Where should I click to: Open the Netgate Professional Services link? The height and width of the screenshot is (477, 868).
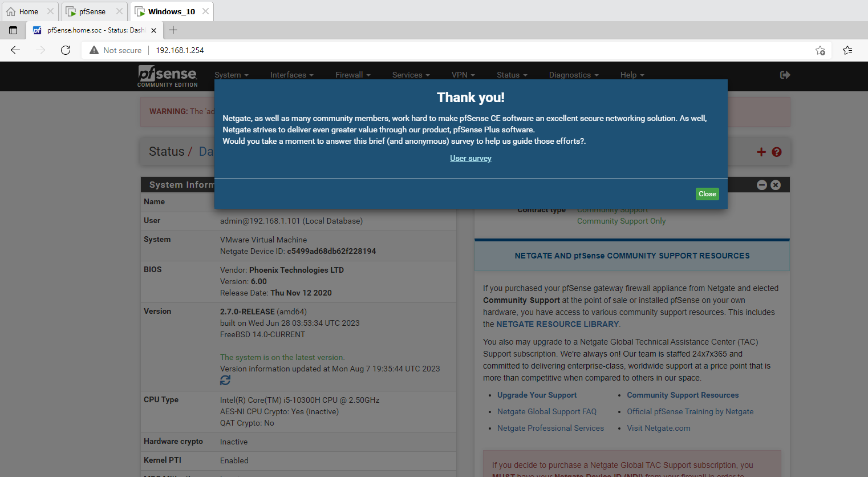pyautogui.click(x=550, y=428)
